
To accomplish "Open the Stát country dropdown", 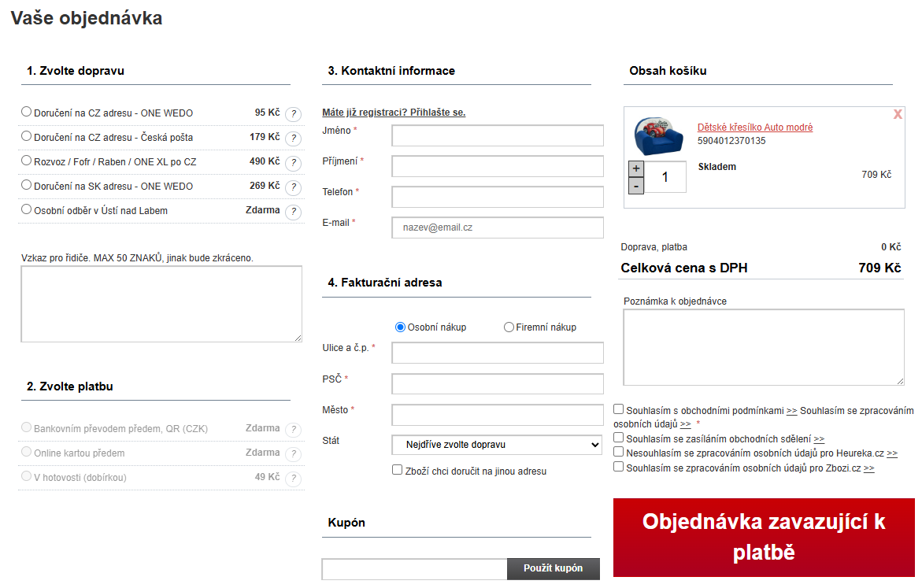I will (497, 445).
